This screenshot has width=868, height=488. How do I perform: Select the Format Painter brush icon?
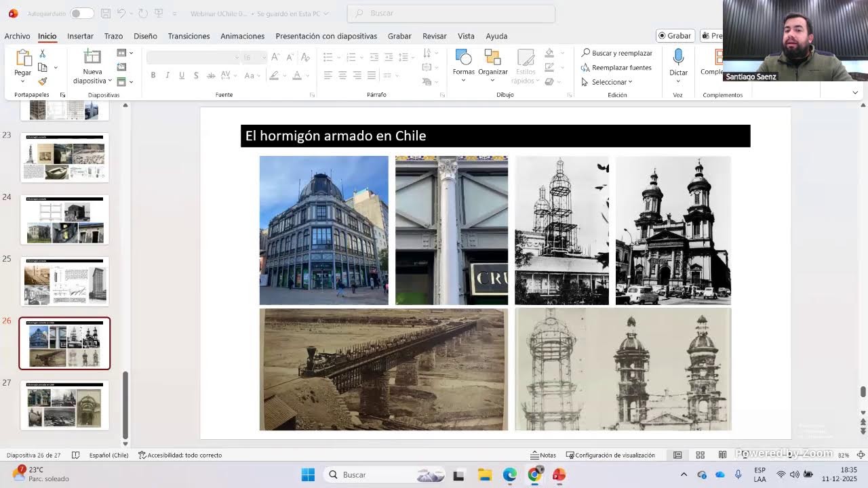tap(43, 81)
